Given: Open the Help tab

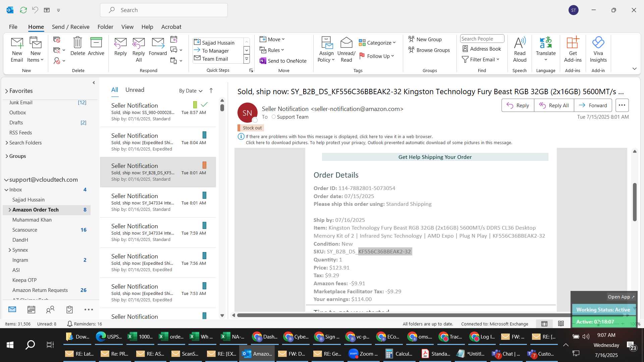Looking at the screenshot, I should point(147,27).
